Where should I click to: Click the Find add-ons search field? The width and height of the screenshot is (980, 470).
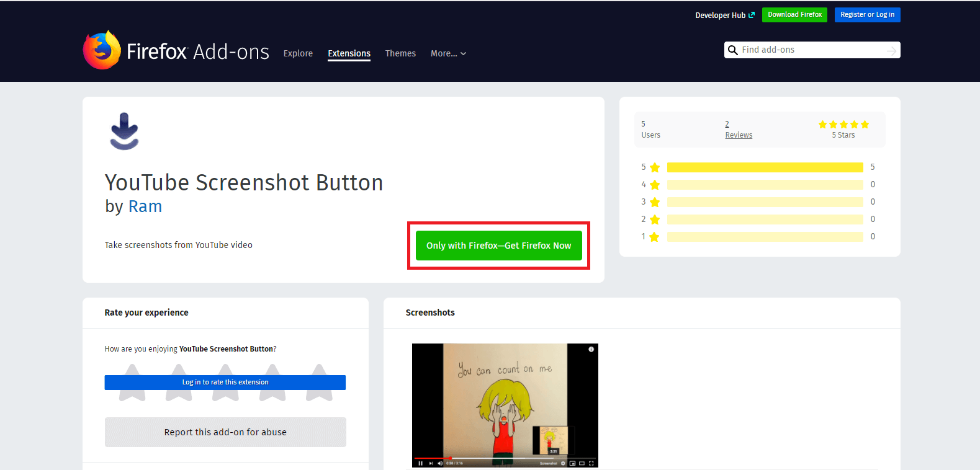coord(812,50)
